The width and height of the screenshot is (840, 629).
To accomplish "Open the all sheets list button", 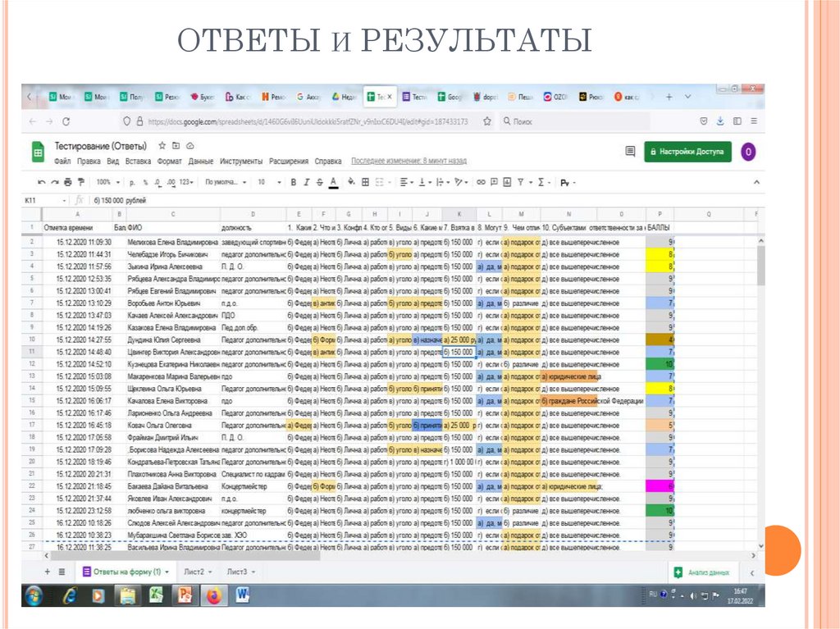I will click(62, 572).
